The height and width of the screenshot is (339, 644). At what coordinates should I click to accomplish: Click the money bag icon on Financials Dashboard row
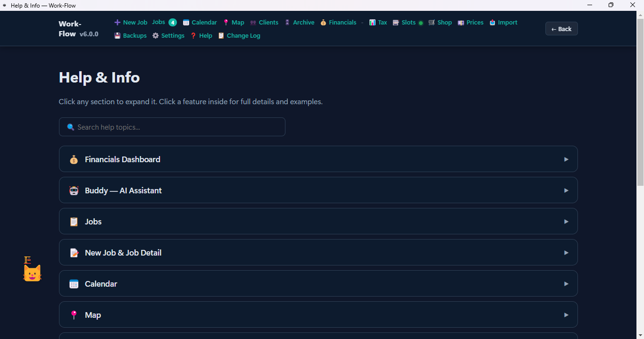(74, 159)
